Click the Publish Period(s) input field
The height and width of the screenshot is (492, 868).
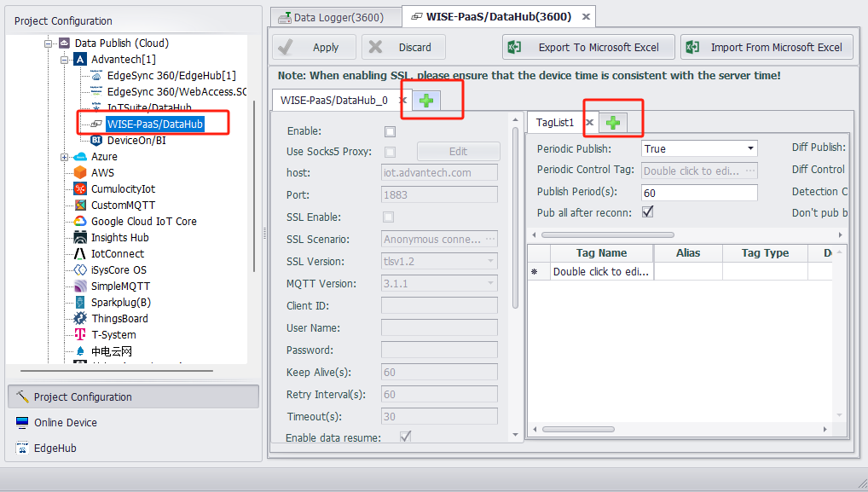(698, 193)
